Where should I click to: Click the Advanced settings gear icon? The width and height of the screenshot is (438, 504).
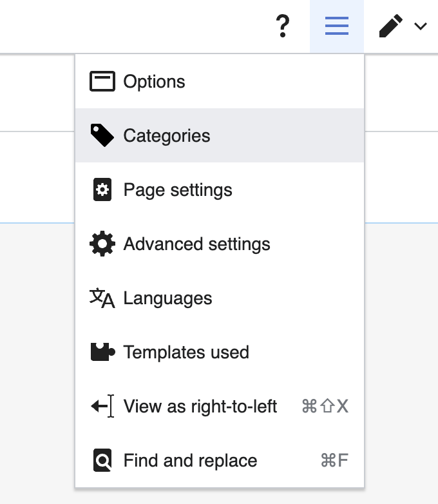(102, 244)
